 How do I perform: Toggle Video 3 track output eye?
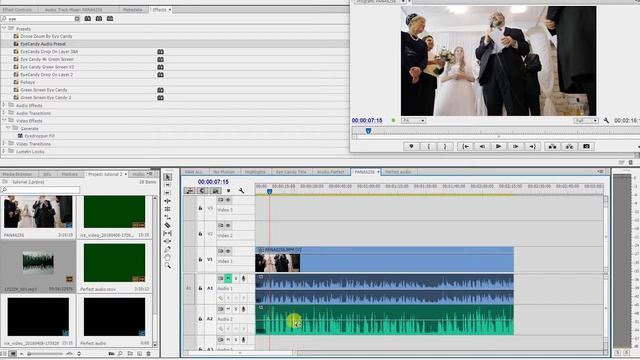(228, 200)
